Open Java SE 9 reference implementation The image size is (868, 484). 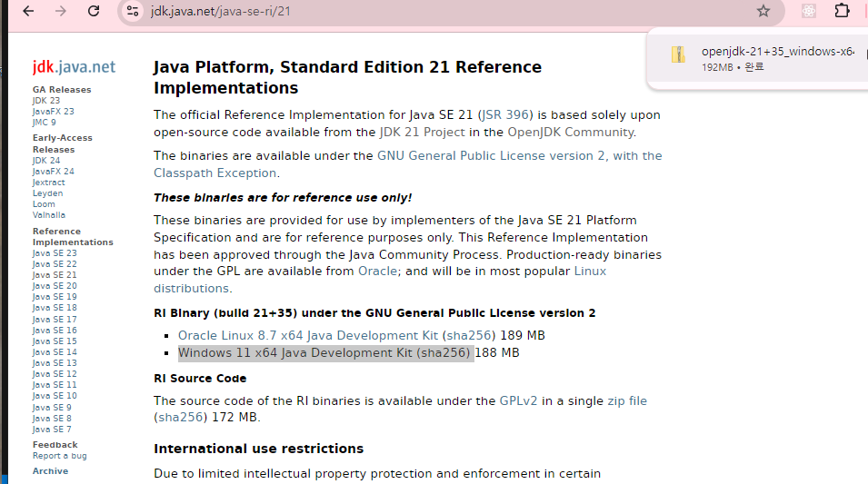tap(52, 407)
